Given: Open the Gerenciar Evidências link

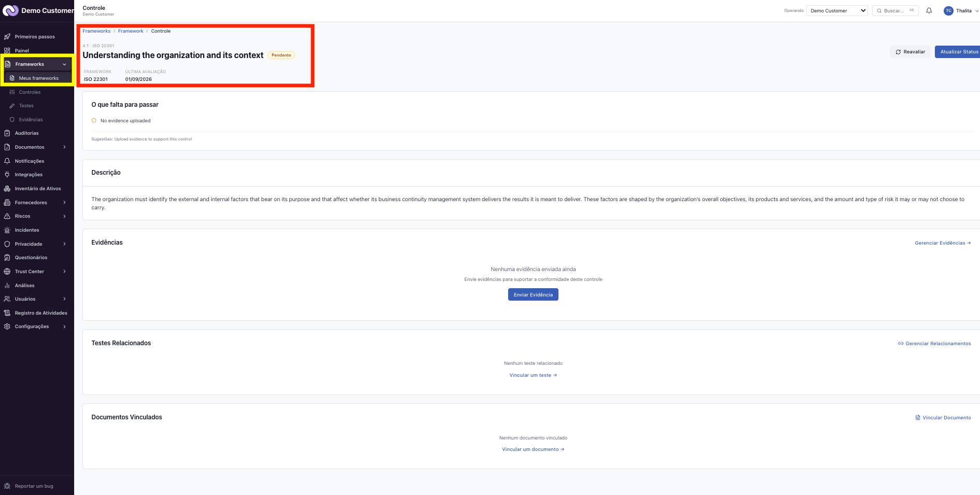Looking at the screenshot, I should pyautogui.click(x=943, y=243).
